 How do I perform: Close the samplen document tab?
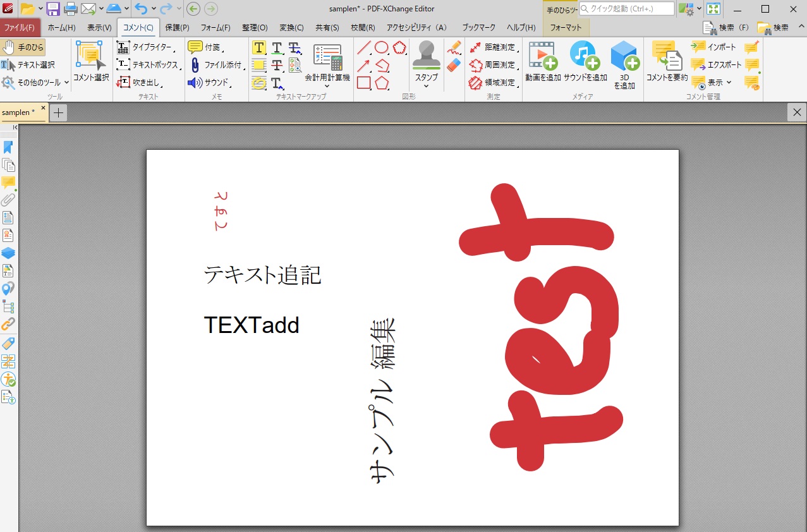tap(43, 108)
